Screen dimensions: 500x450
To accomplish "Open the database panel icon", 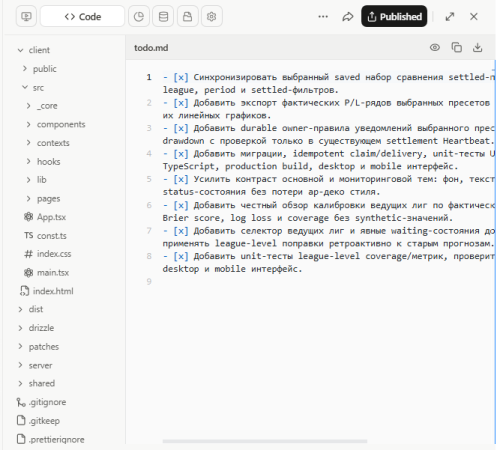I will pyautogui.click(x=163, y=16).
